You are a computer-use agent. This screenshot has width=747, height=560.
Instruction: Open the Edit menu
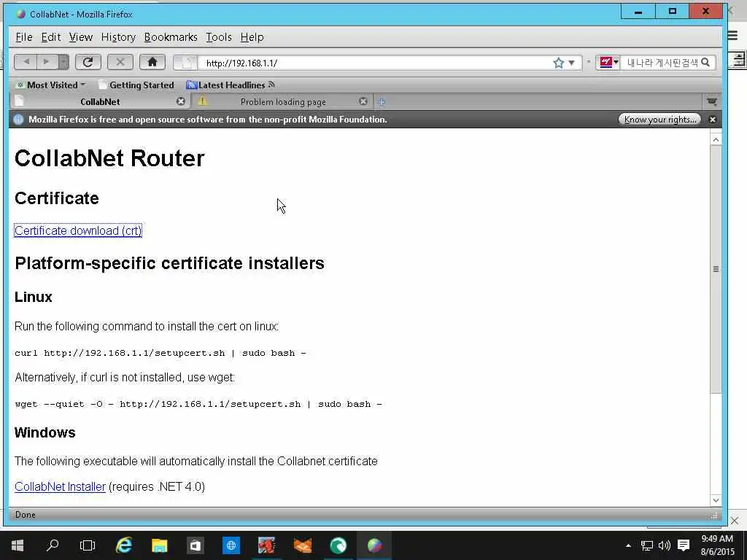(x=50, y=37)
